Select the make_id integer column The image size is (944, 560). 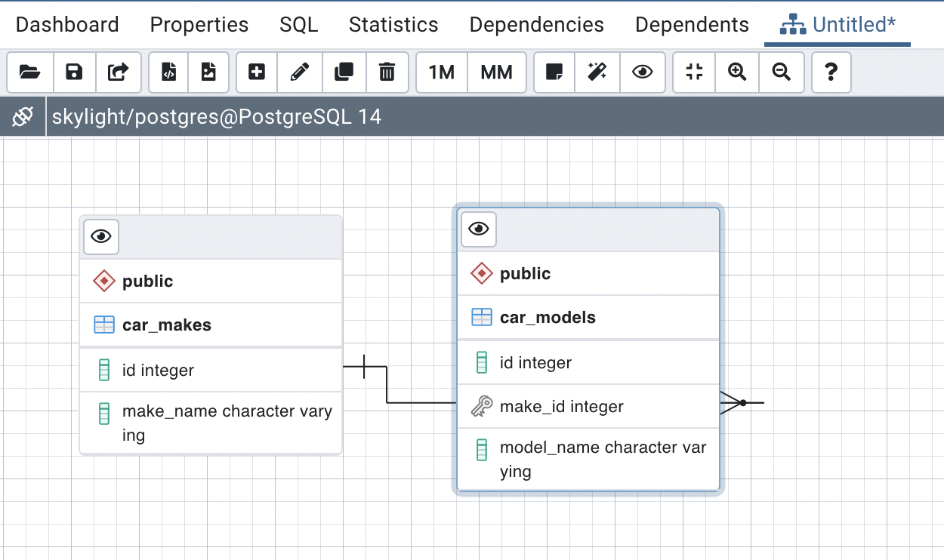click(x=561, y=407)
